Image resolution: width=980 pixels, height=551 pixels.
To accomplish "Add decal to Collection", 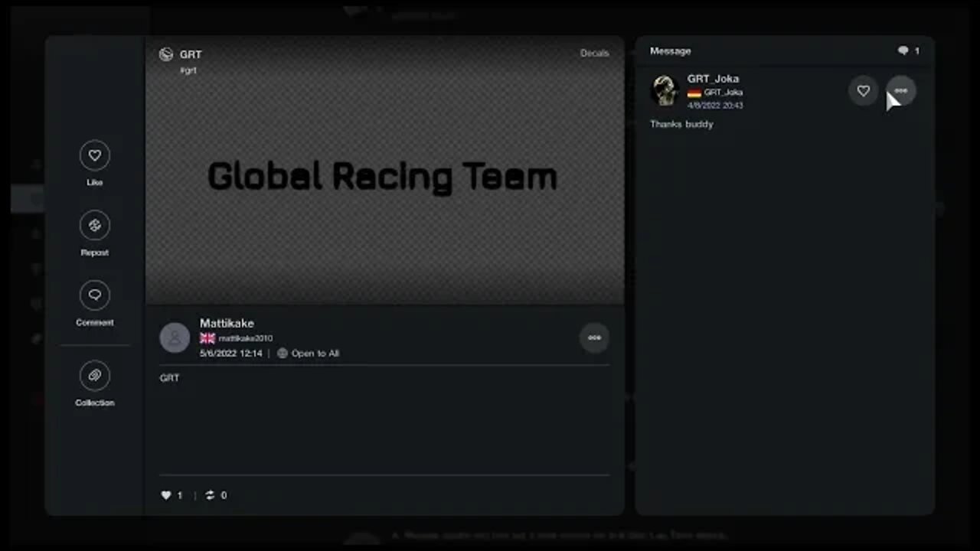I will click(95, 376).
